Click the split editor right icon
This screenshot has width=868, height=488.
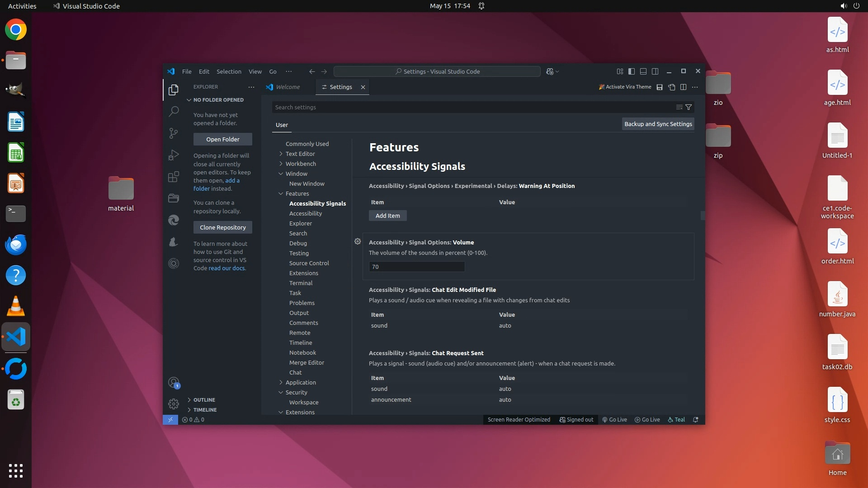684,87
